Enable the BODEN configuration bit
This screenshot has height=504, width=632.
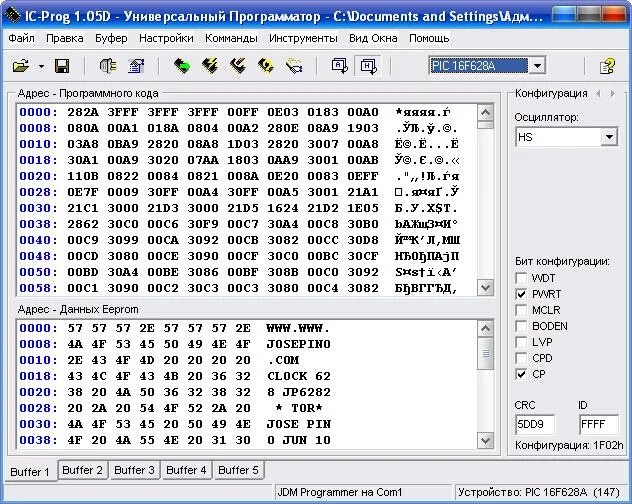521,326
